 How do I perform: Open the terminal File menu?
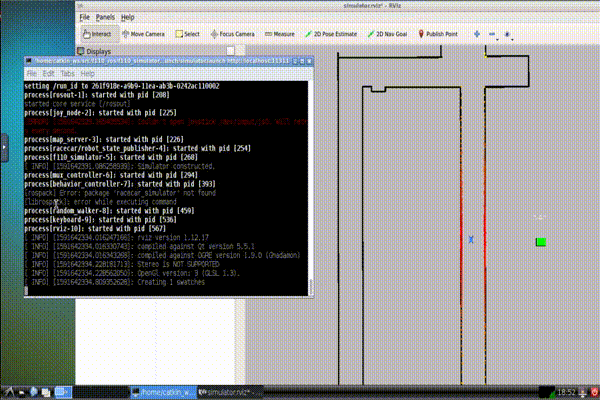click(31, 73)
